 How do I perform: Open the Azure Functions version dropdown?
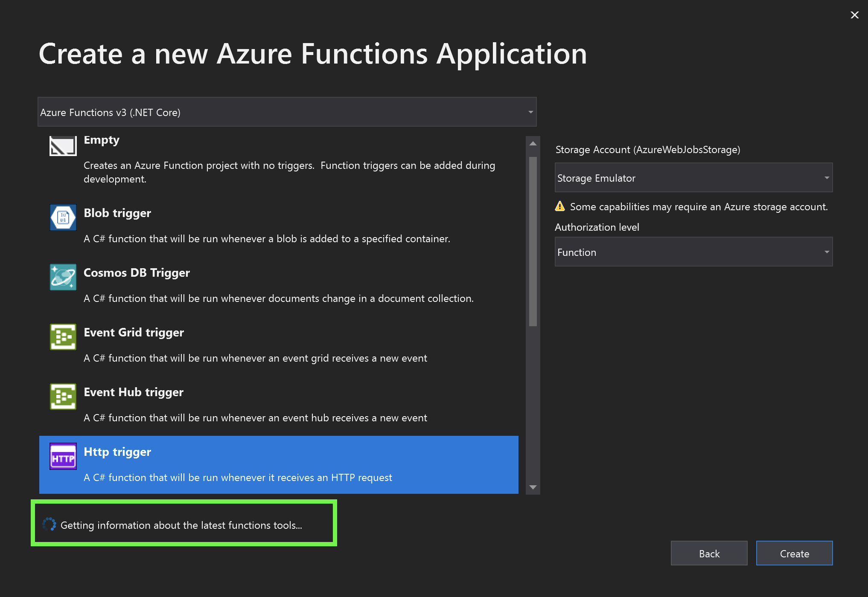tap(287, 112)
